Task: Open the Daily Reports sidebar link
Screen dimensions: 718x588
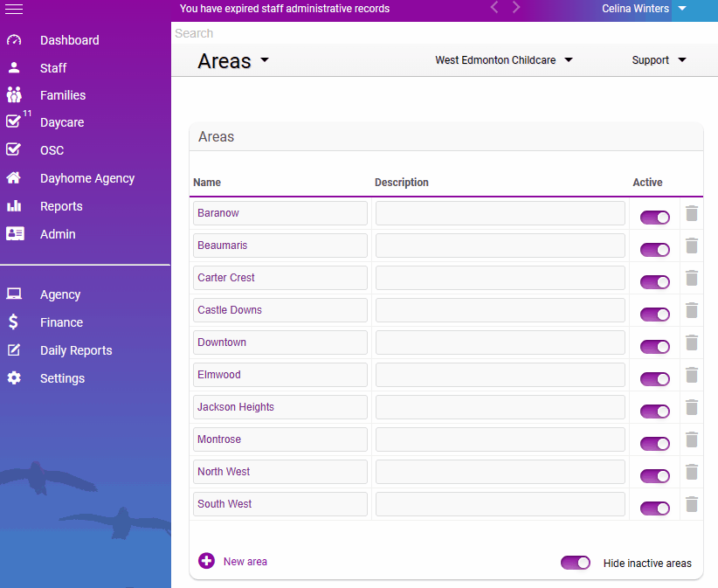Action: pos(76,350)
